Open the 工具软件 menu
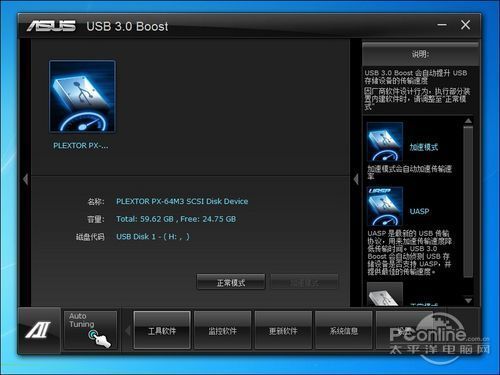The height and width of the screenshot is (375, 500). pyautogui.click(x=162, y=330)
